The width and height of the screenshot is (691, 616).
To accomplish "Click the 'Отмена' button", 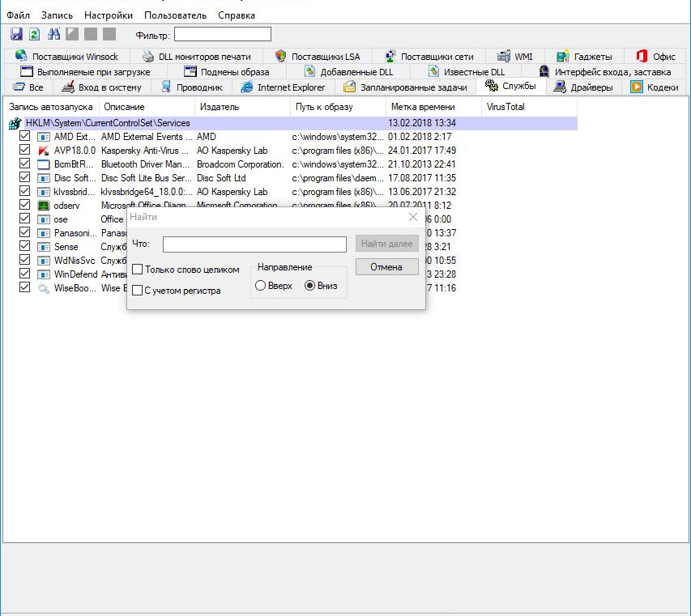I will [x=387, y=267].
